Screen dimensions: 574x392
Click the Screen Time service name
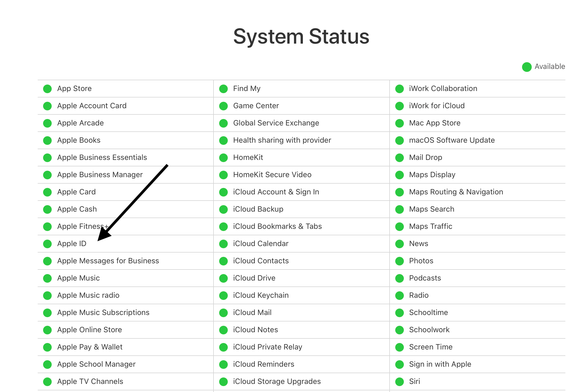[x=431, y=347]
